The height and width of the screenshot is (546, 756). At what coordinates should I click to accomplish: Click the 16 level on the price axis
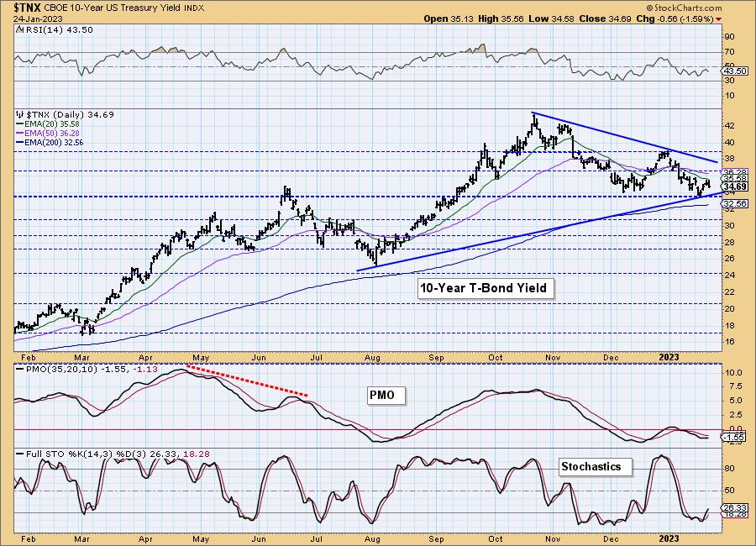click(729, 342)
